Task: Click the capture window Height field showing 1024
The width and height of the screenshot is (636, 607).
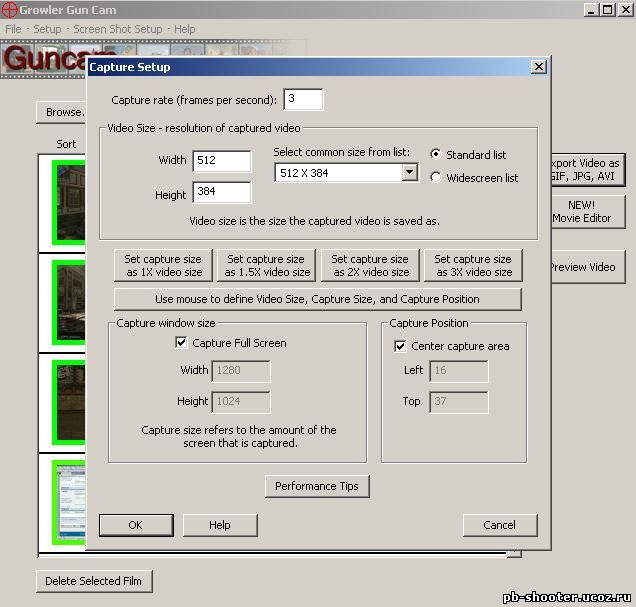Action: [x=241, y=402]
